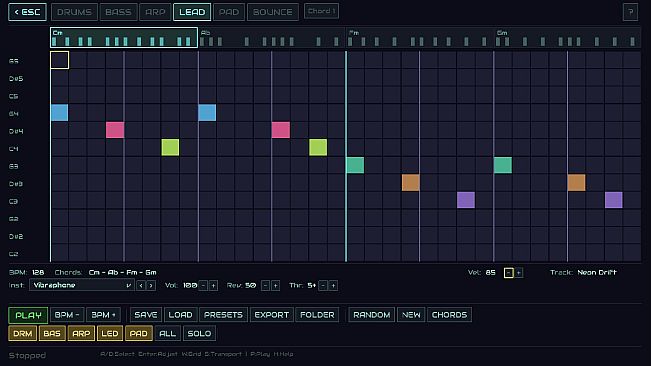Open the Chord 1 selector
Image resolution: width=651 pixels, height=366 pixels.
(321, 11)
